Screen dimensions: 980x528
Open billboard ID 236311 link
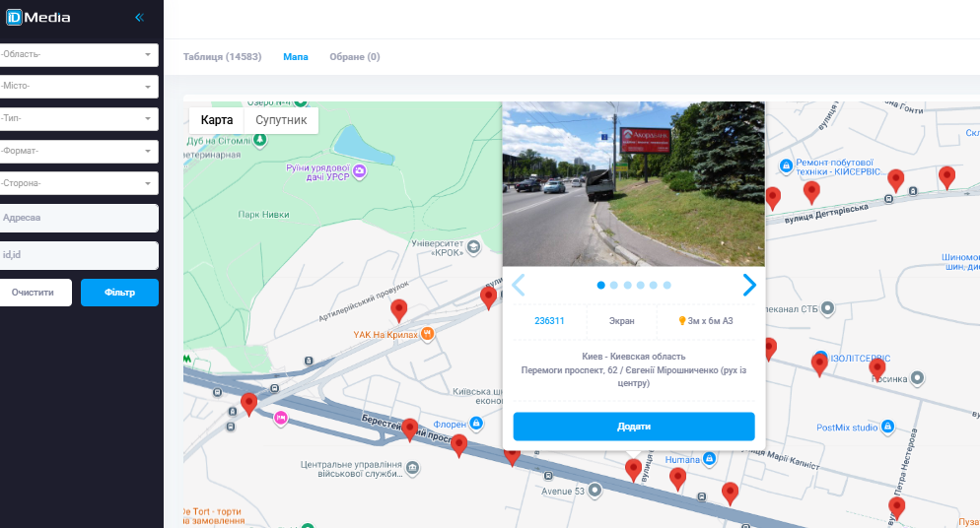[549, 321]
